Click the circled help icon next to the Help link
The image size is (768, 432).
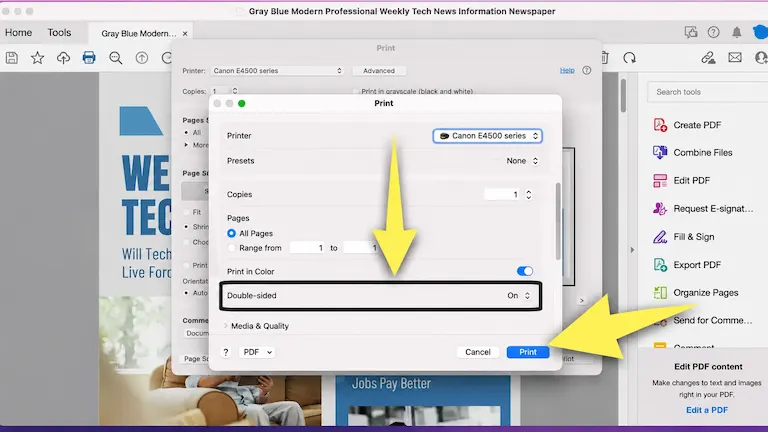[587, 71]
